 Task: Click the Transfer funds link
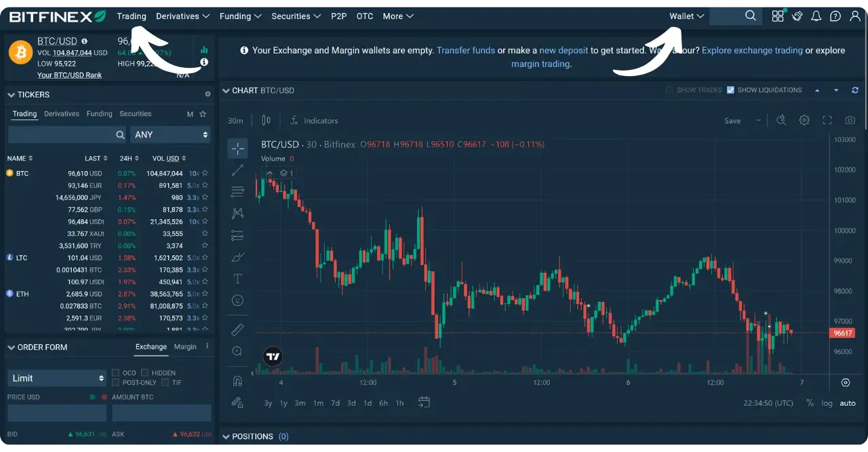pyautogui.click(x=466, y=50)
